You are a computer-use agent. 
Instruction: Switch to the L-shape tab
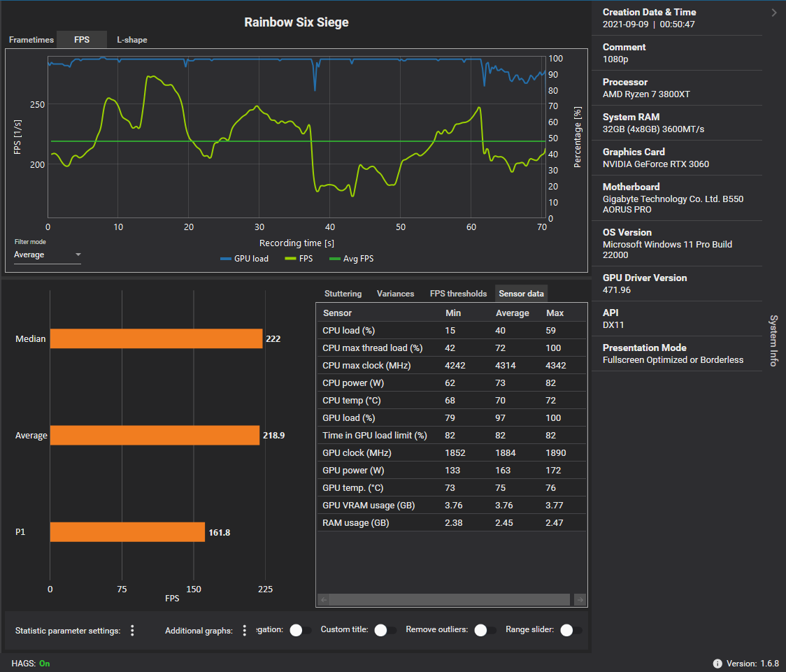(x=132, y=40)
